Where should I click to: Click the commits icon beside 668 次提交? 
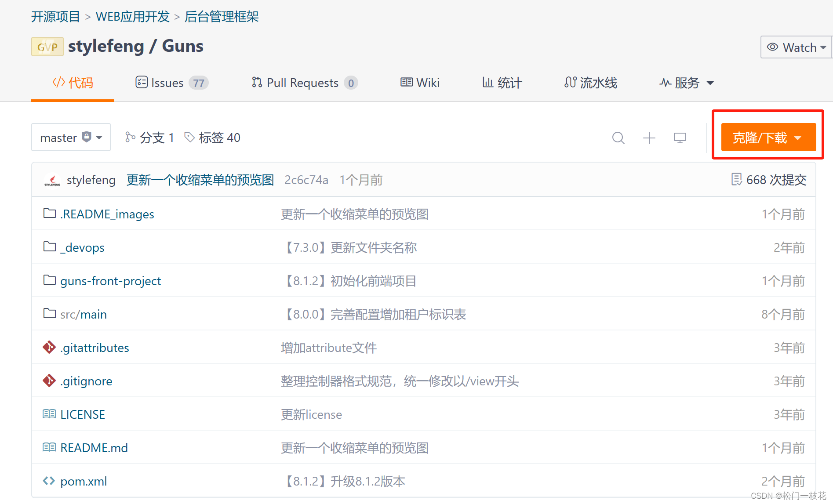click(x=737, y=179)
